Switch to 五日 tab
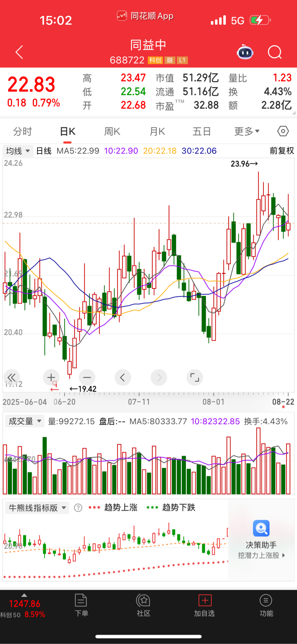Image resolution: width=297 pixels, height=644 pixels. tap(202, 132)
